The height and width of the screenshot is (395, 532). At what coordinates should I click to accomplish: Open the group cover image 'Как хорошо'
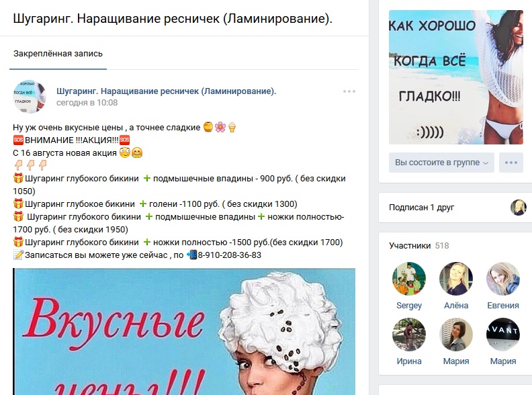pos(456,77)
